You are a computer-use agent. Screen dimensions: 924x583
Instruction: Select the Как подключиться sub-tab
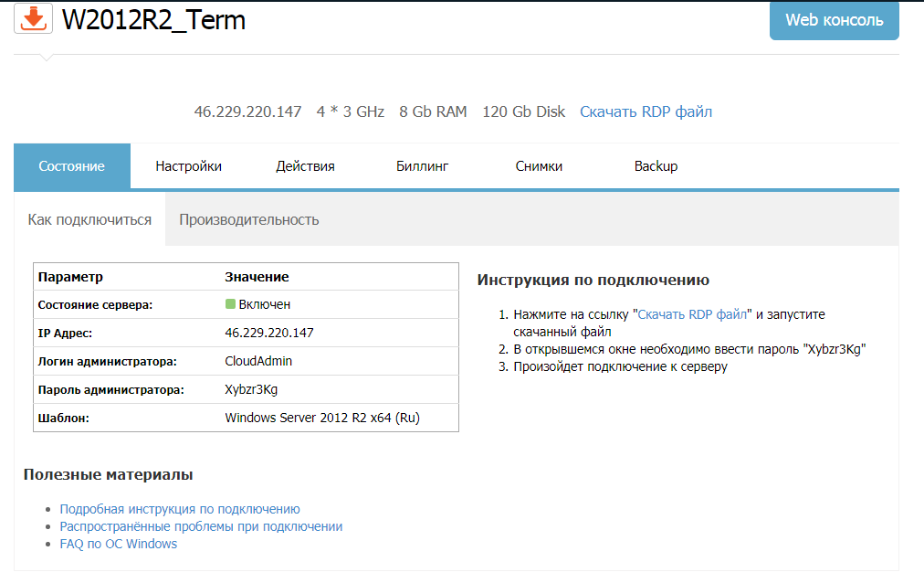click(x=89, y=219)
